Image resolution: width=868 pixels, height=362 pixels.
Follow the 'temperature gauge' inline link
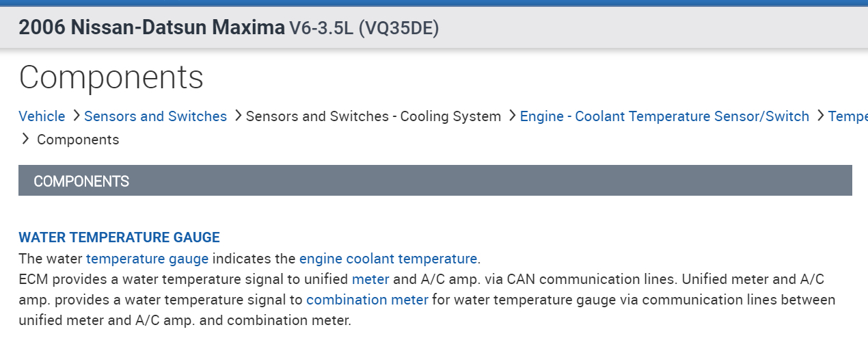coord(147,259)
